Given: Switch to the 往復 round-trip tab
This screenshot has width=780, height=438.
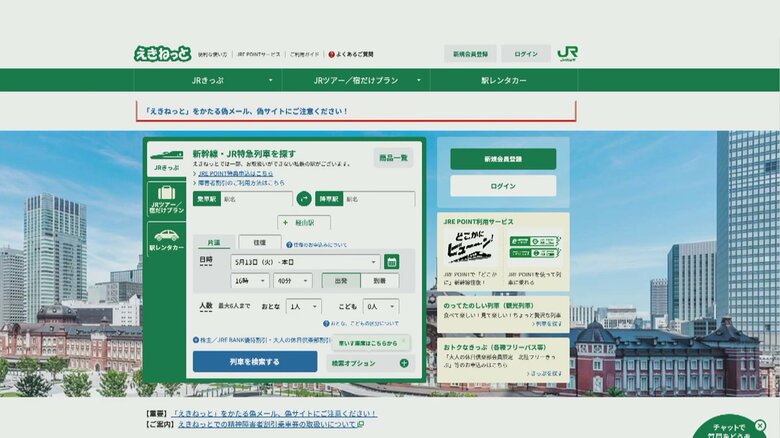Looking at the screenshot, I should 259,242.
